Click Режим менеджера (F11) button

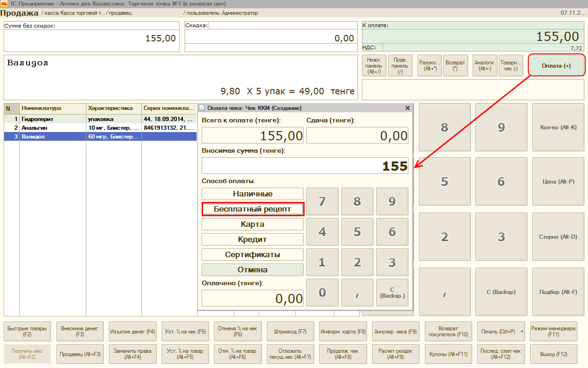(553, 332)
